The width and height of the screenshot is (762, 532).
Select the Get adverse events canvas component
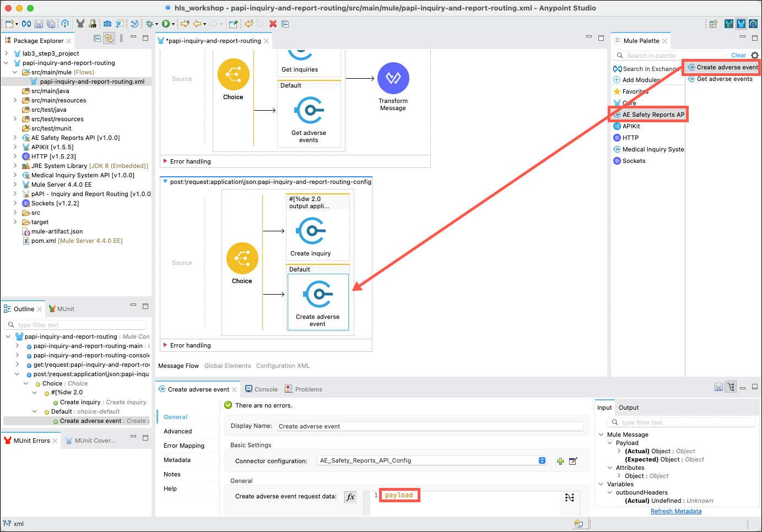pos(309,120)
